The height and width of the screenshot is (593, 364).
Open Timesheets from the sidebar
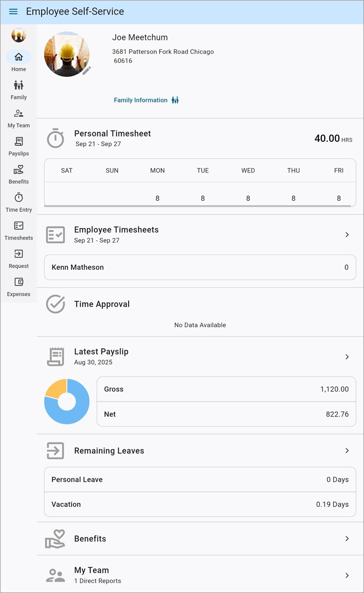click(19, 226)
